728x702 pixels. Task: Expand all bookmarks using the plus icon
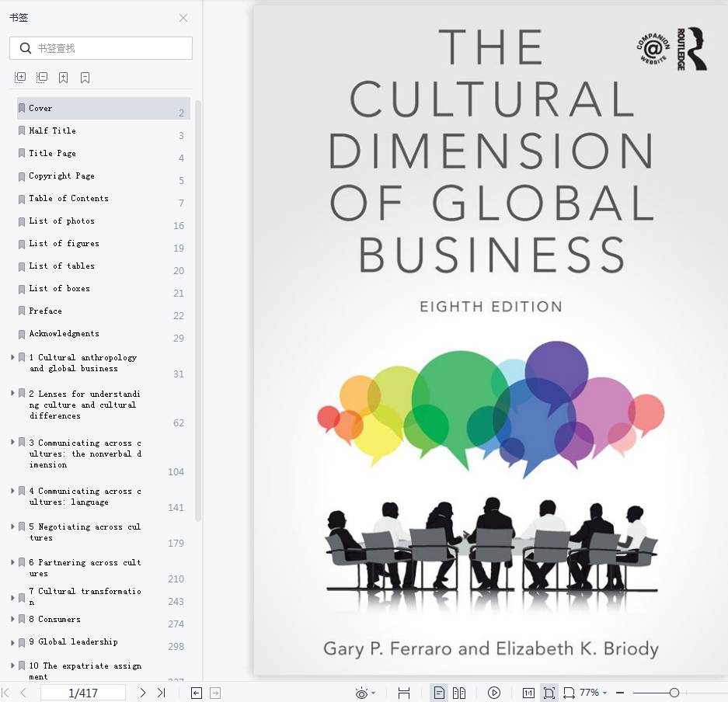pos(20,78)
